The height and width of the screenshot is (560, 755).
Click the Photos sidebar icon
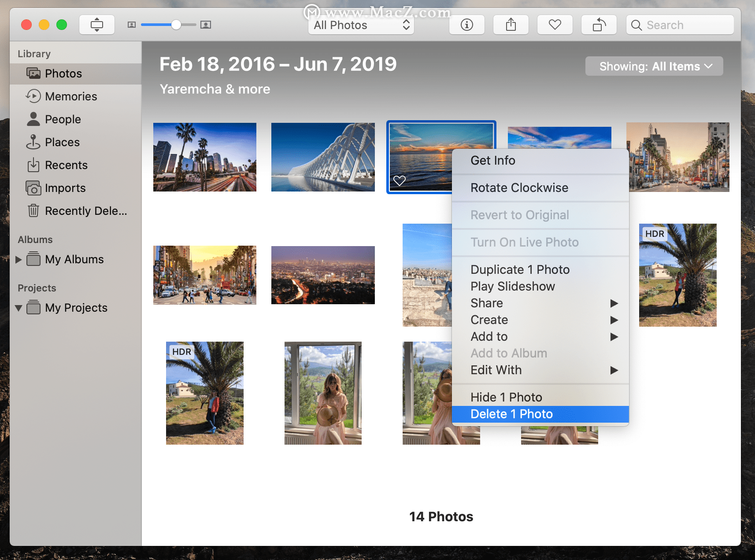(33, 73)
